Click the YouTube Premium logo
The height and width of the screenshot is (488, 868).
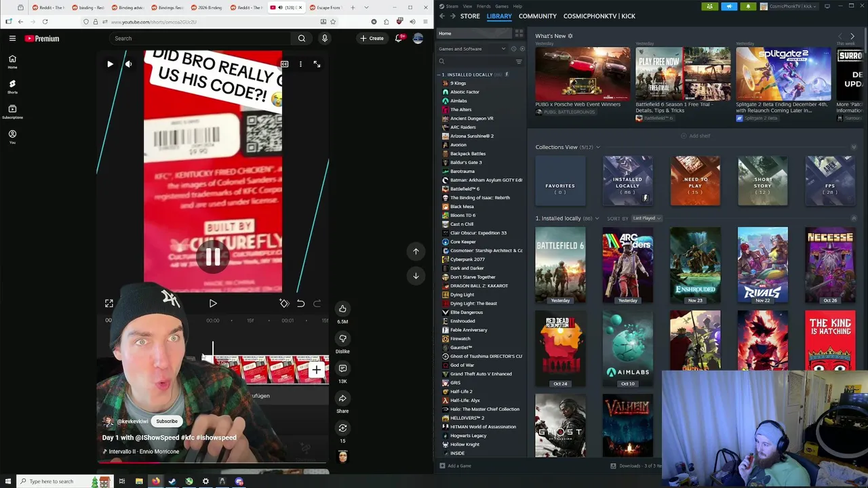tap(42, 39)
